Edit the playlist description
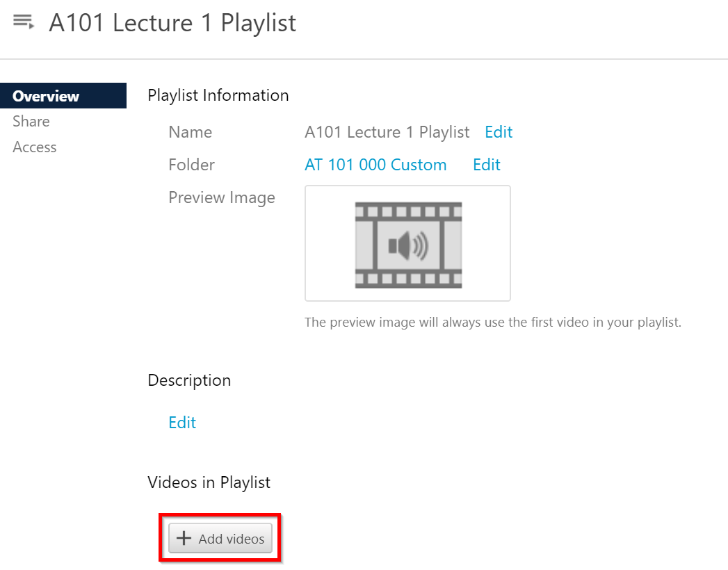728x570 pixels. pyautogui.click(x=182, y=423)
